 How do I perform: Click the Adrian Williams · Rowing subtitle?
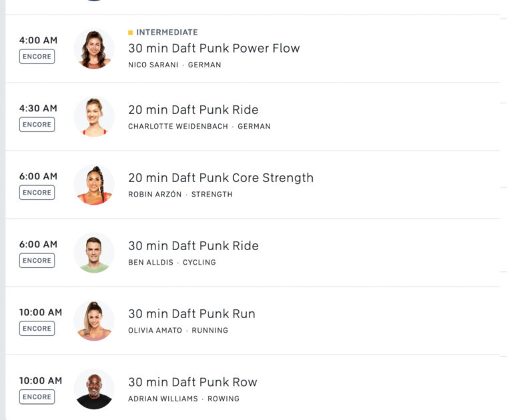pos(183,399)
